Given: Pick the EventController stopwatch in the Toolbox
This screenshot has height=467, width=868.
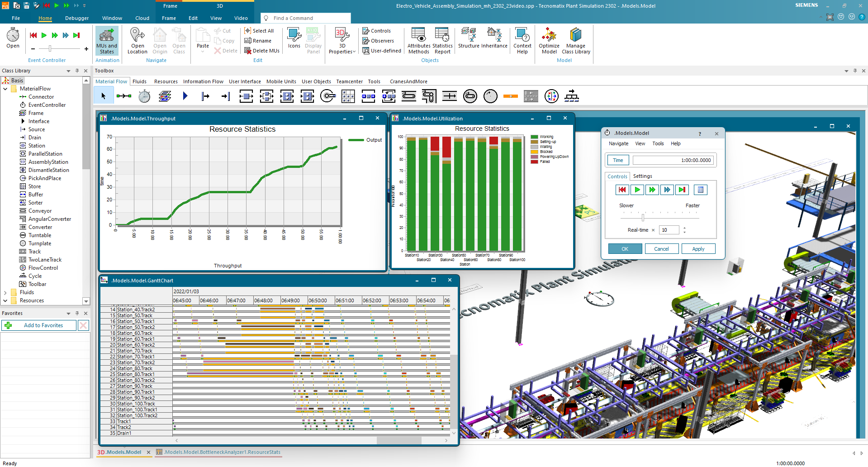Looking at the screenshot, I should pyautogui.click(x=144, y=96).
